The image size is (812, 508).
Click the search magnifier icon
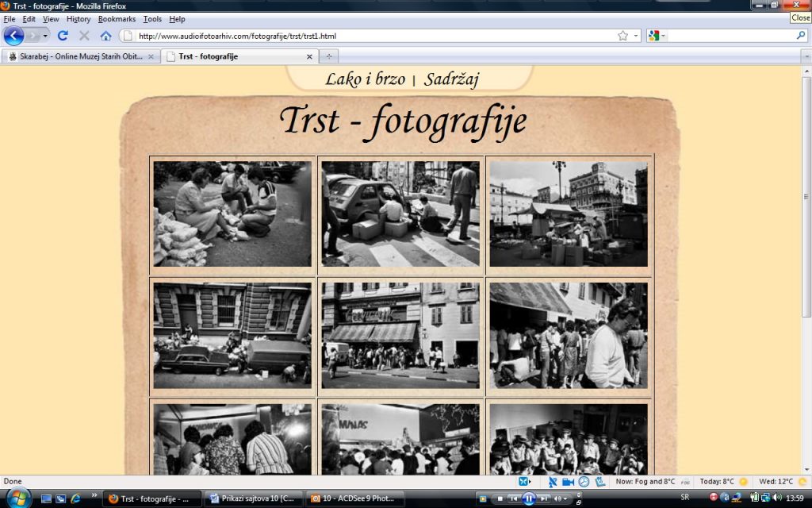tap(800, 36)
